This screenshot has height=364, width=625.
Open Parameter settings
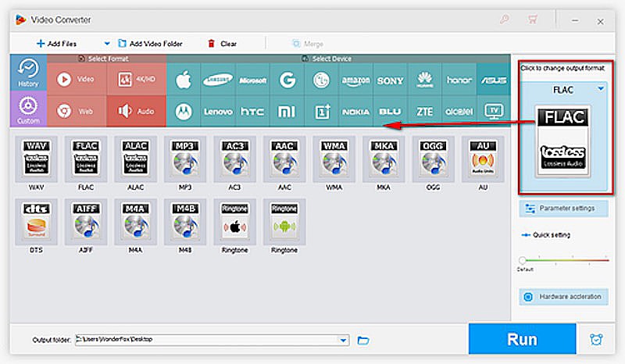[x=563, y=208]
